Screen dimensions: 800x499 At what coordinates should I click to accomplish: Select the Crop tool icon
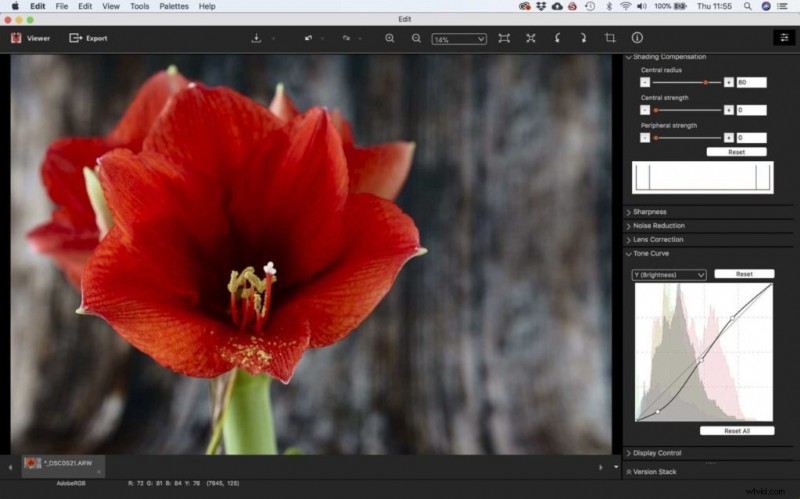610,38
